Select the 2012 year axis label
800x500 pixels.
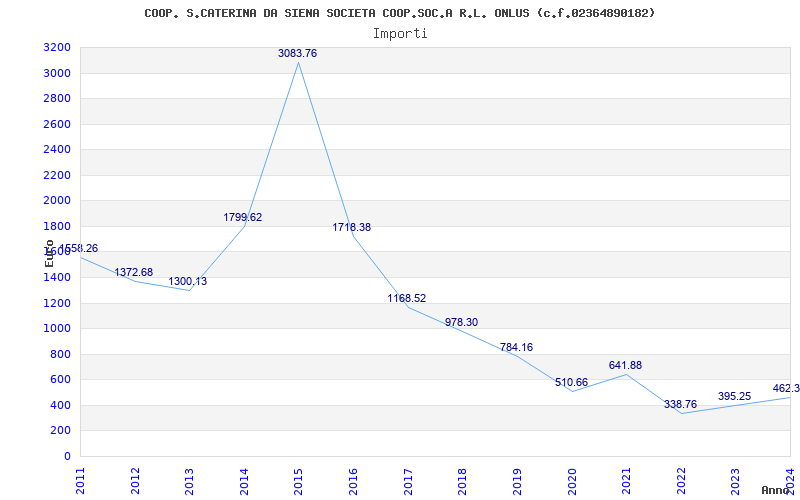point(135,481)
